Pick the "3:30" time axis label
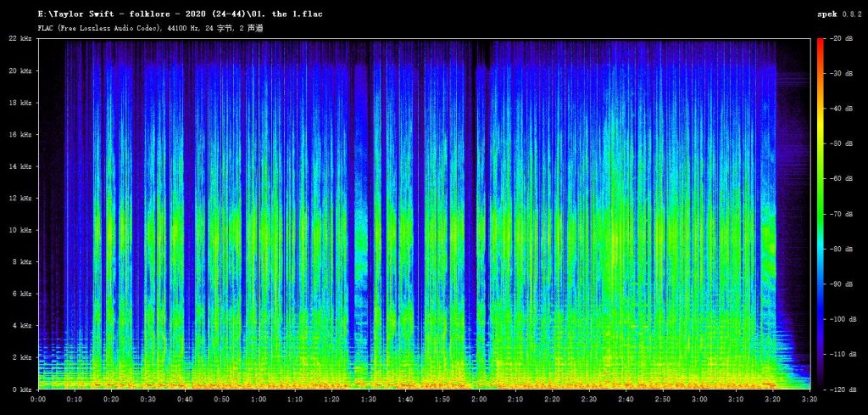The height and width of the screenshot is (415, 868). 810,399
